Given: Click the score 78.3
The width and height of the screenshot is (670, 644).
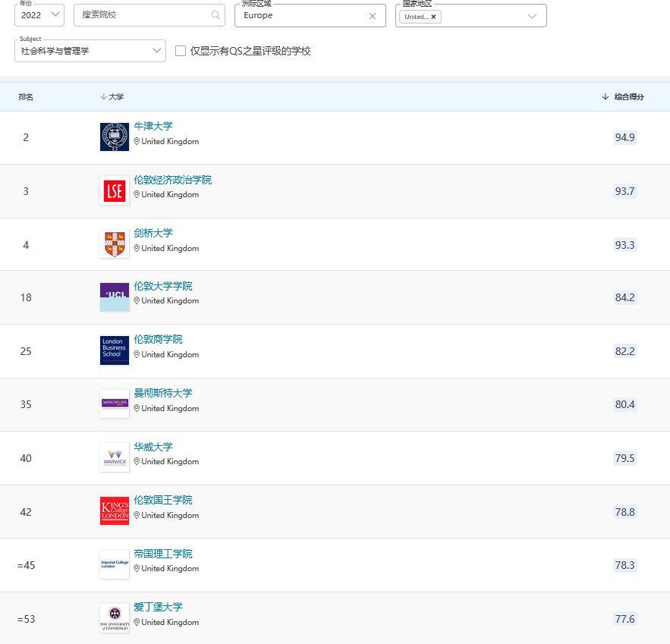Looking at the screenshot, I should click(624, 565).
